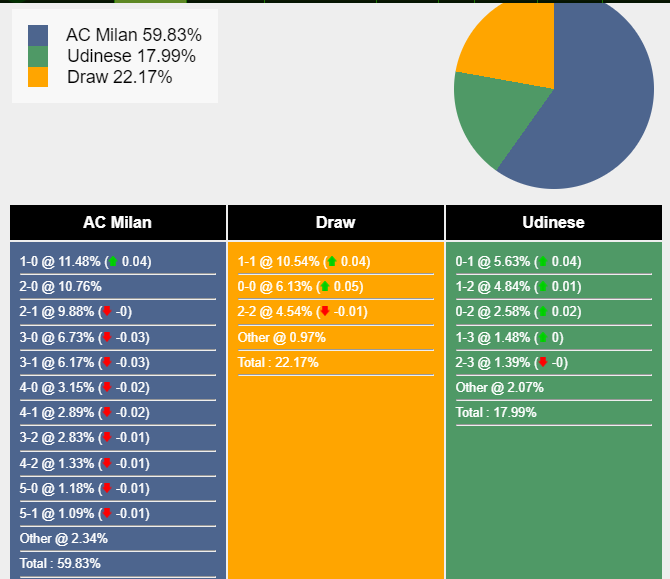The height and width of the screenshot is (579, 670).
Task: Click the orange Draw legend swatch
Action: (38, 77)
